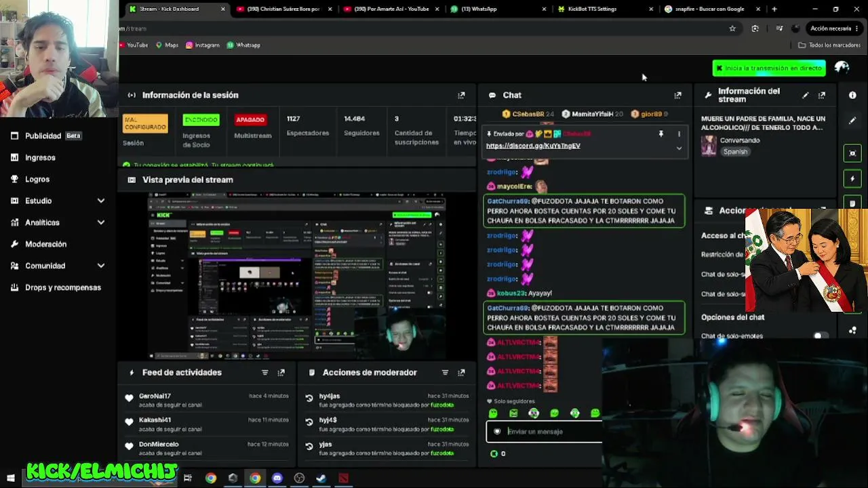Click the Encendido socio income badge
Viewport: 868px width, 488px height.
(201, 120)
